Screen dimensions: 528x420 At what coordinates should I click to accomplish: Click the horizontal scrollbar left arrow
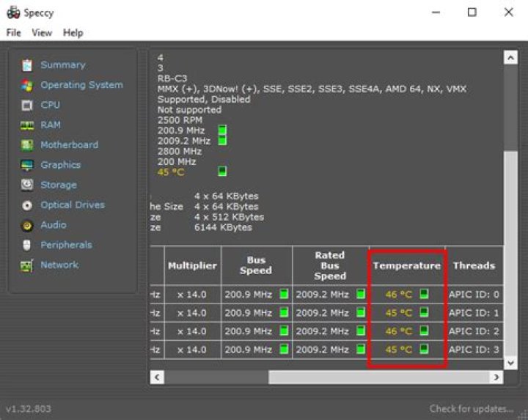coord(157,377)
